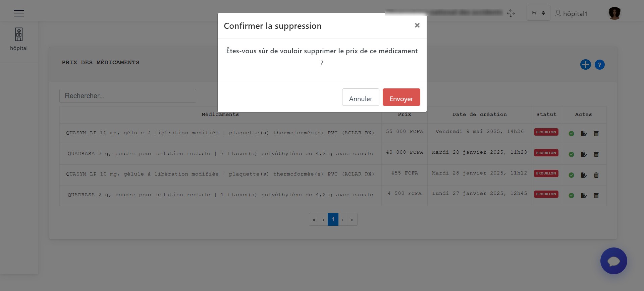This screenshot has width=644, height=291.
Task: Edit the 4 500 FCFA price row
Action: click(x=584, y=196)
